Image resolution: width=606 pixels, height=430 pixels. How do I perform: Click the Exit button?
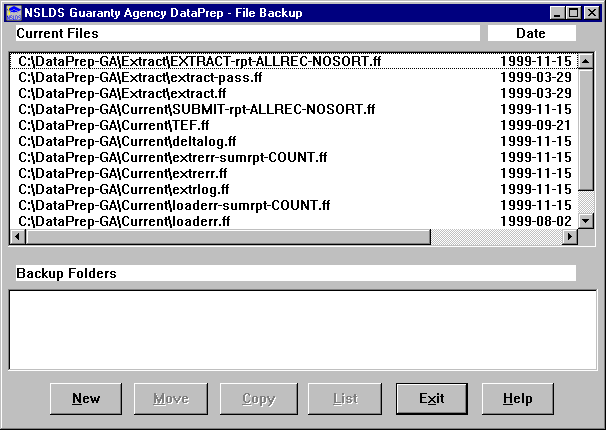[x=431, y=398]
